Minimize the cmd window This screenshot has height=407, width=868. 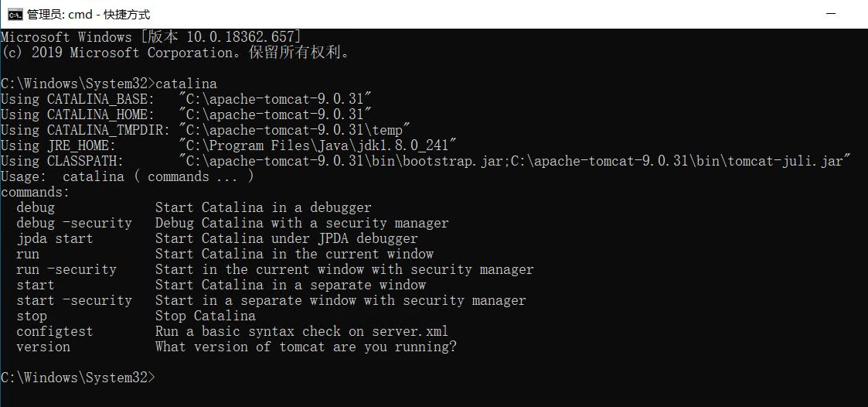[830, 14]
